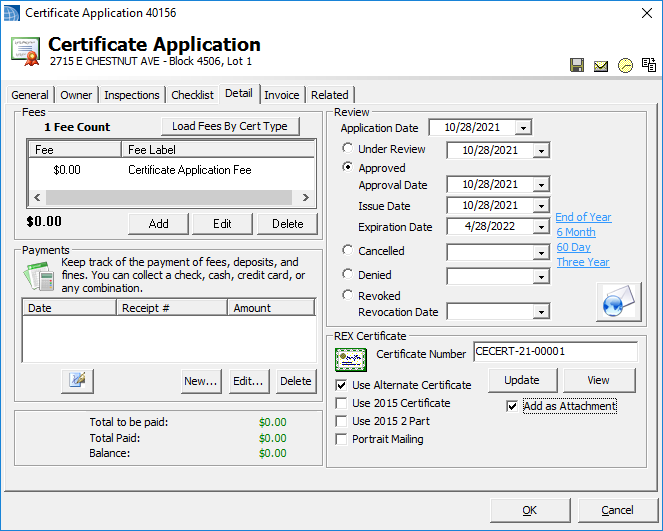Click the Amount column header in Payments
663x531 pixels.
tap(271, 308)
